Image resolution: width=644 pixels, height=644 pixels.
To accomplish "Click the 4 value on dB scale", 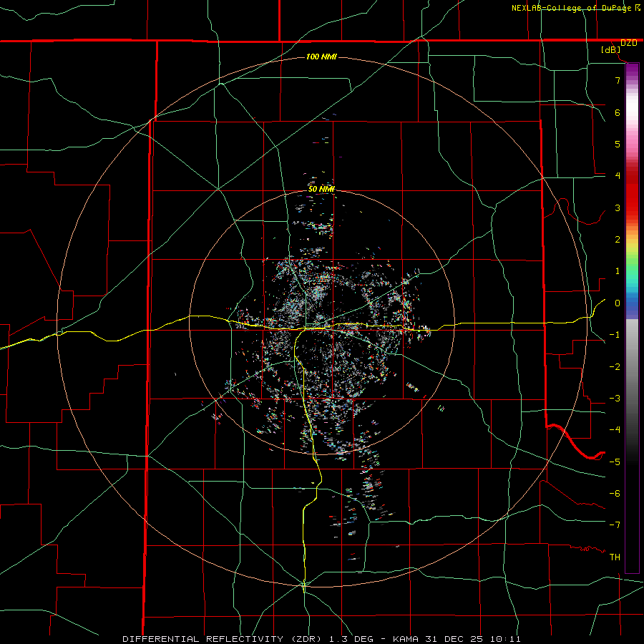I will click(x=618, y=176).
